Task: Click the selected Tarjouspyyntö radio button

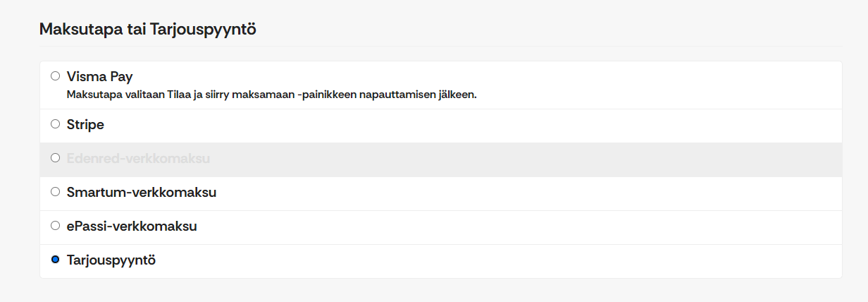Action: coord(56,260)
